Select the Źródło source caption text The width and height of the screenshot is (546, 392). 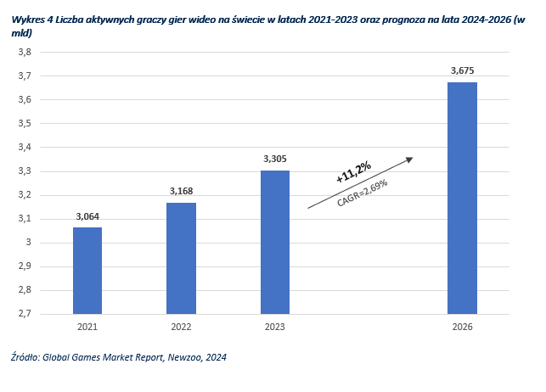click(120, 357)
